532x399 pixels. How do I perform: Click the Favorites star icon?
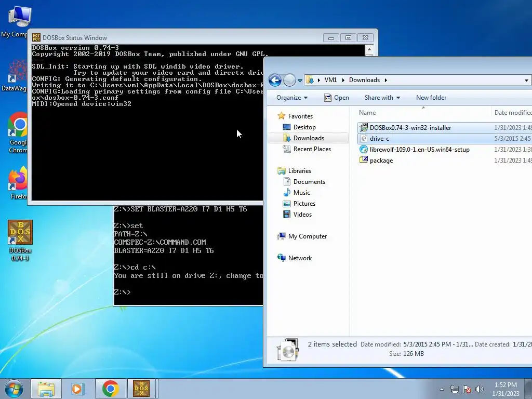[x=281, y=116]
